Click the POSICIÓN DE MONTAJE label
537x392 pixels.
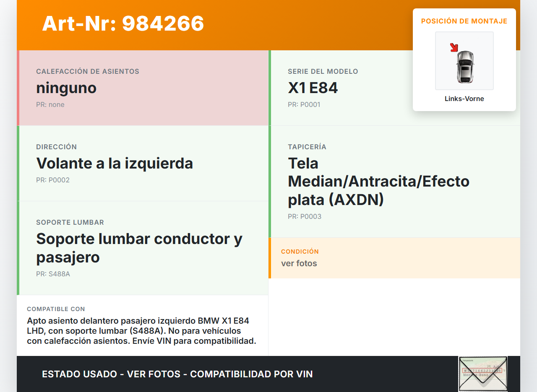[464, 21]
